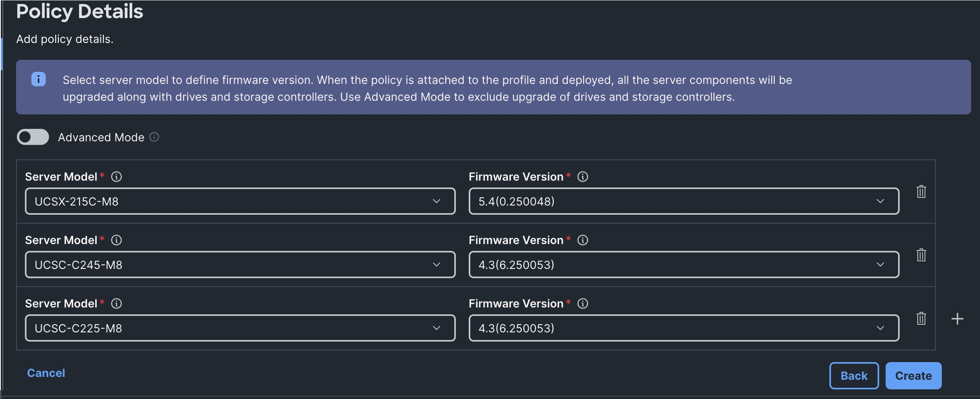Screen dimensions: 980x399
Task: Open the 5.4(0.250048) firmware version dropdown
Action: (684, 201)
